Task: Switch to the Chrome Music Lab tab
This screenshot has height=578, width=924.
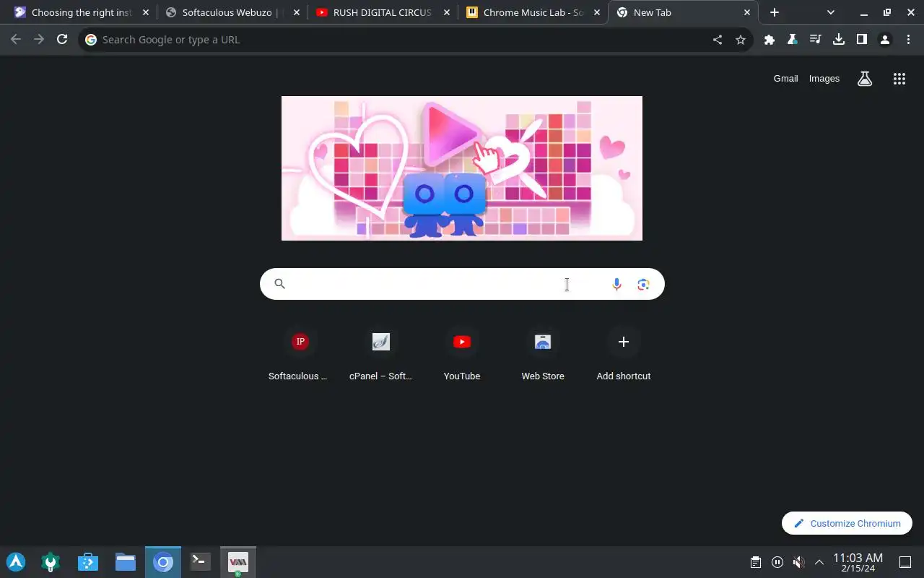Action: point(533,12)
